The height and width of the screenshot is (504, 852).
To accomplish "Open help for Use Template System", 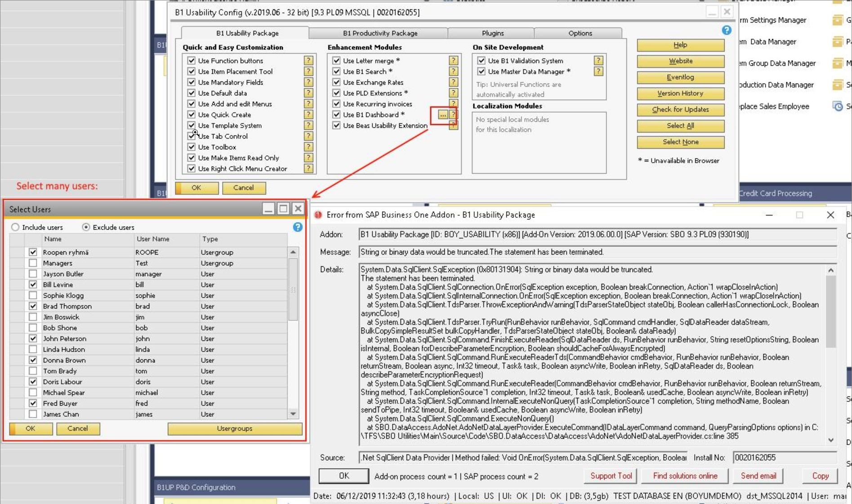I will coord(308,125).
